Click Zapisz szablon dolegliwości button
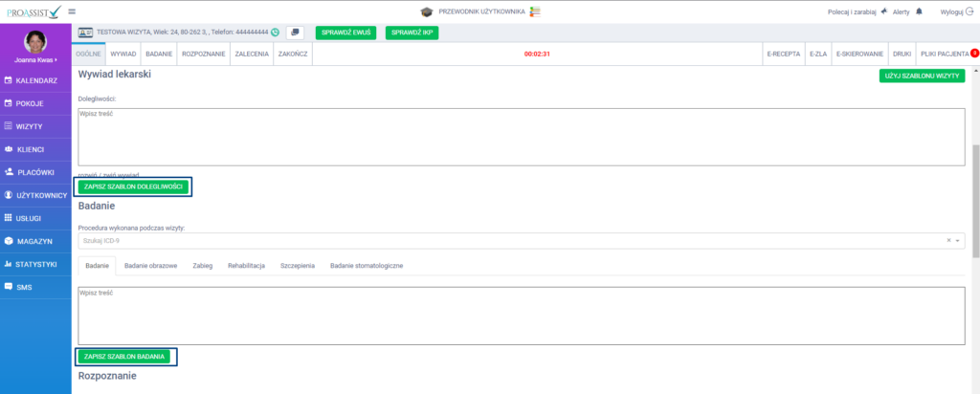The width and height of the screenshot is (980, 394). pyautogui.click(x=133, y=186)
